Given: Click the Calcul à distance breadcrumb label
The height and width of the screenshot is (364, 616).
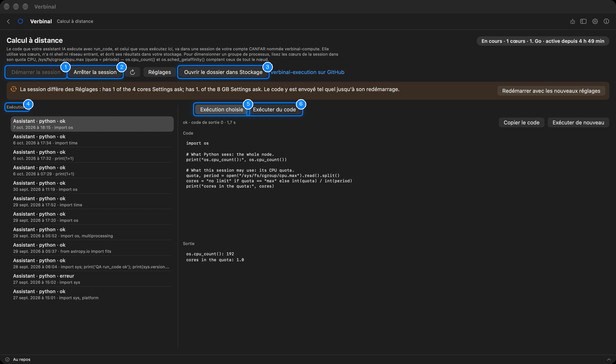Looking at the screenshot, I should coord(75,22).
